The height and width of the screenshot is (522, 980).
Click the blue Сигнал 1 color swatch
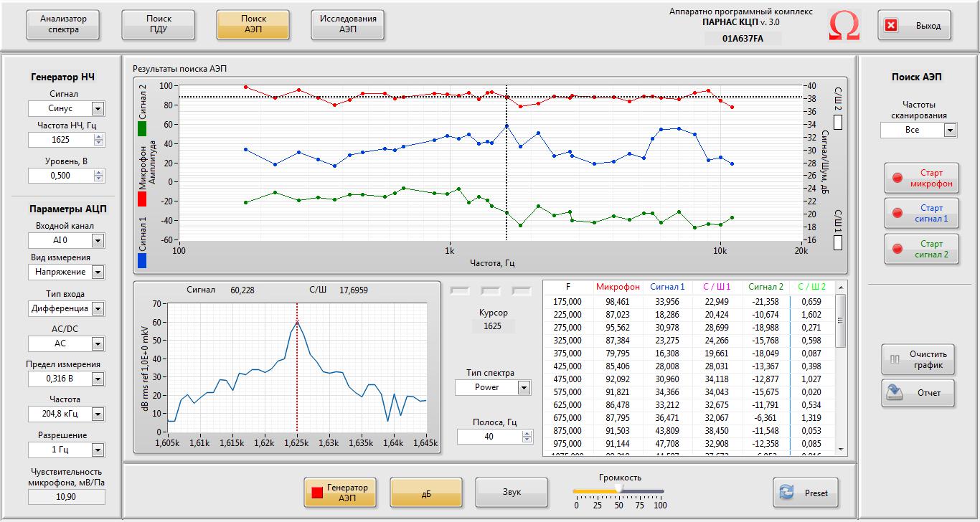pos(142,260)
